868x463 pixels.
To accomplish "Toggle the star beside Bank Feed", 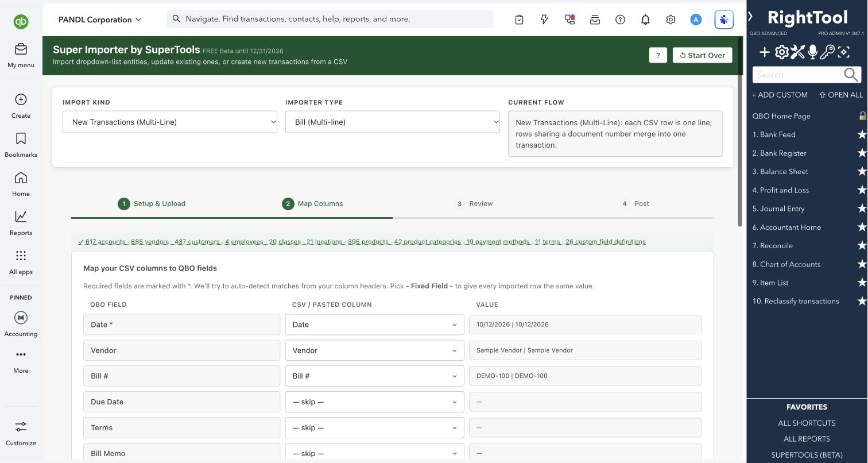I will coord(862,134).
